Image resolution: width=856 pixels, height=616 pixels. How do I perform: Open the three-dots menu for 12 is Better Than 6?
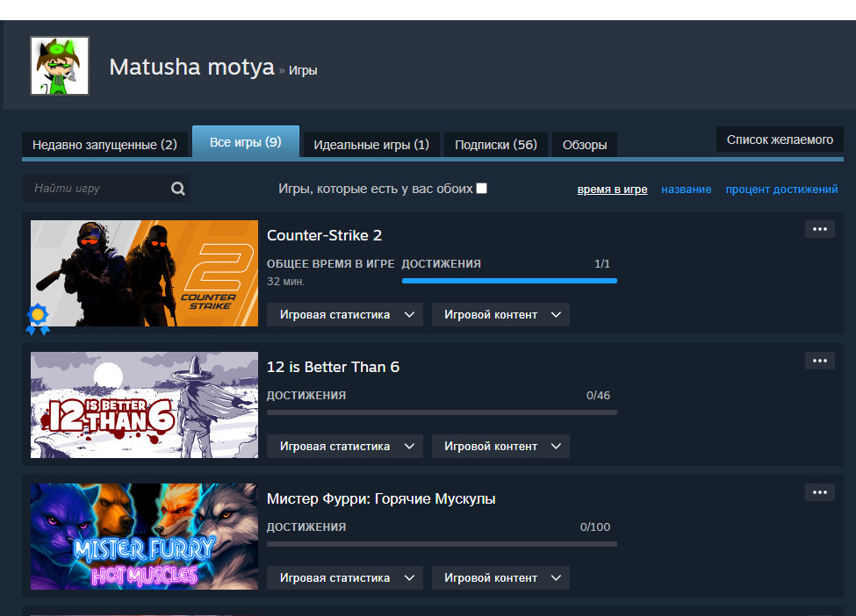(x=819, y=361)
